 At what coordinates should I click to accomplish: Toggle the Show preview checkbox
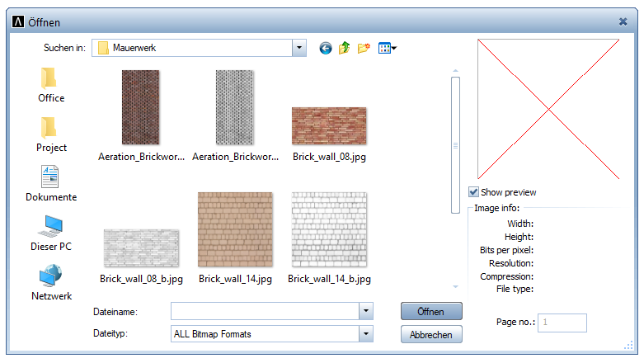pos(473,192)
